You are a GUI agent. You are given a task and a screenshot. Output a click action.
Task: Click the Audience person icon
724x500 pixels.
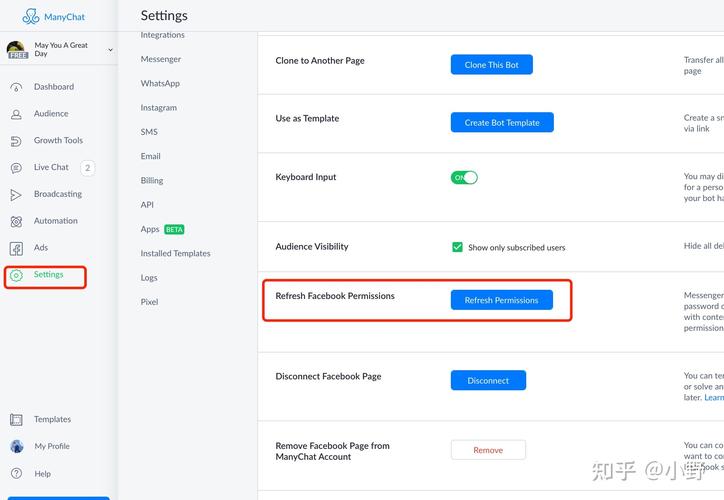(16, 114)
